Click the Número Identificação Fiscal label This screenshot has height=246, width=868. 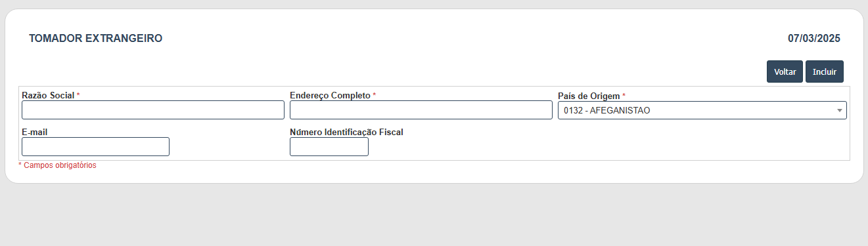[x=346, y=132]
